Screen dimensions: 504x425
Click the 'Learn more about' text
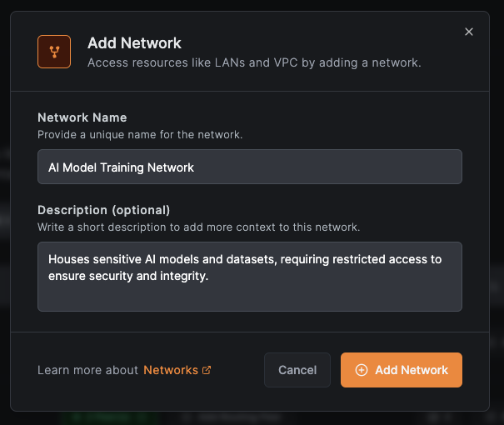click(x=87, y=370)
